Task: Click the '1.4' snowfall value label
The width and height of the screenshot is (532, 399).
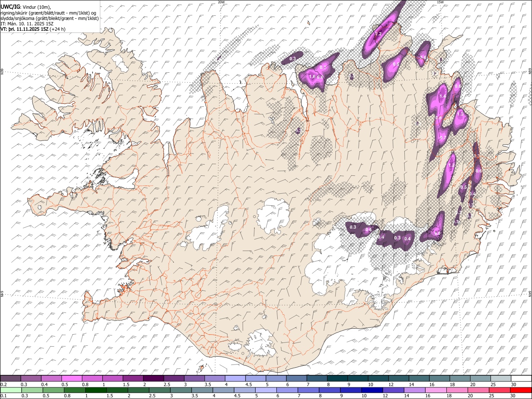Action: coord(443,96)
